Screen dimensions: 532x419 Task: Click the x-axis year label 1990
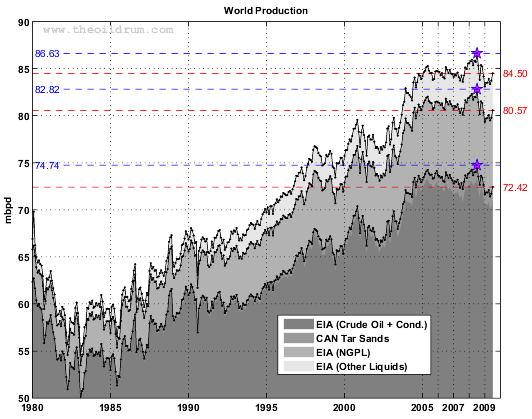(x=188, y=407)
